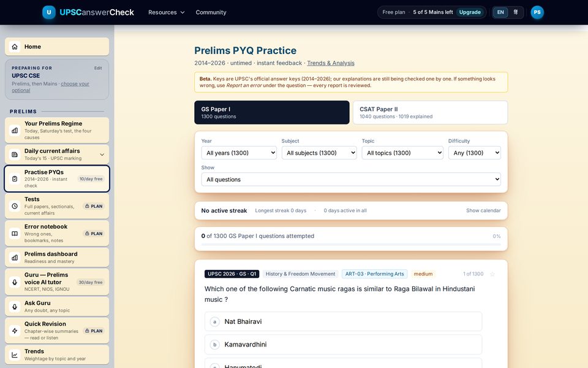Click the PLAN lock badge on Quick Revision

click(x=94, y=331)
